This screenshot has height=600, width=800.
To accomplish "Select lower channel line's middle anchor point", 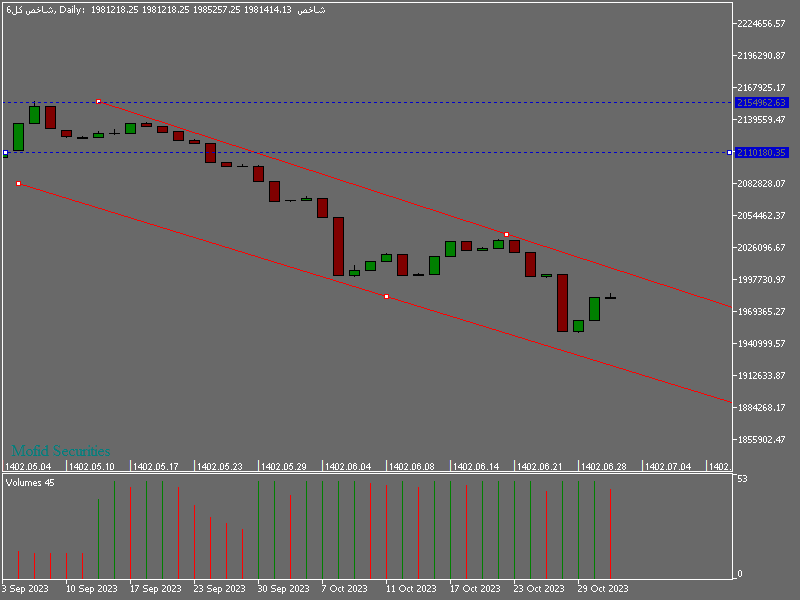I will coord(386,296).
